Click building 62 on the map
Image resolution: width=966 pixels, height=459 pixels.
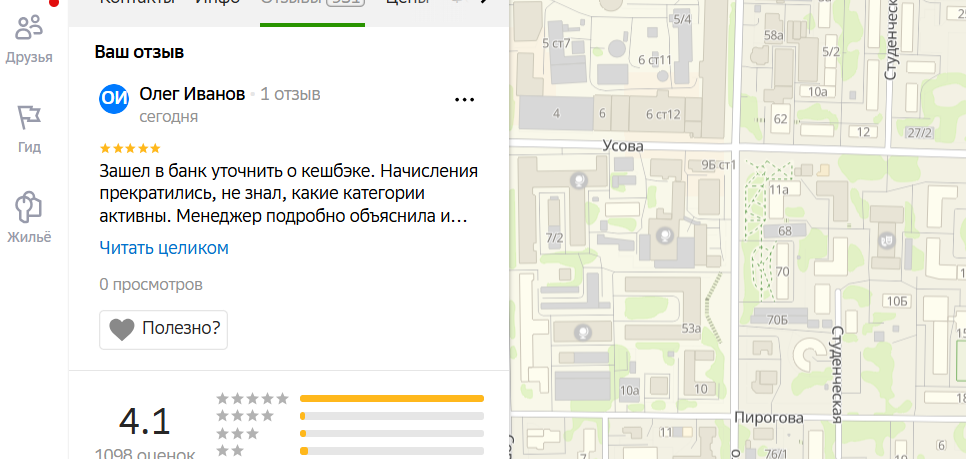pos(781,119)
